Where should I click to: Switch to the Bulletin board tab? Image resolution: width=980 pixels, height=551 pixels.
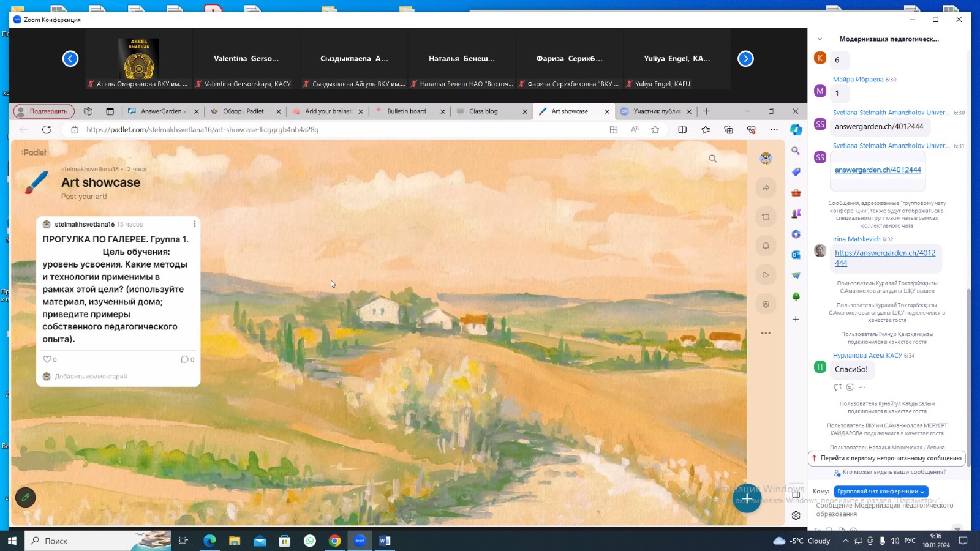(406, 111)
